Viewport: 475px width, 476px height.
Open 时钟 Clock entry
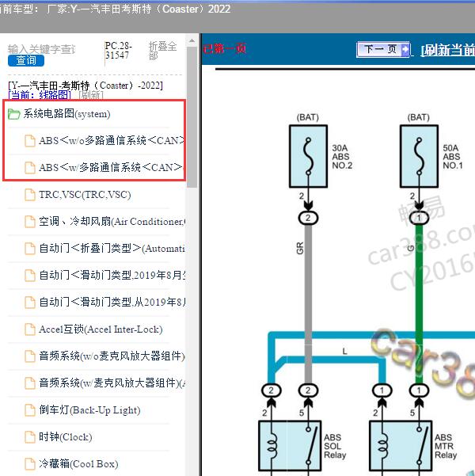(x=66, y=437)
